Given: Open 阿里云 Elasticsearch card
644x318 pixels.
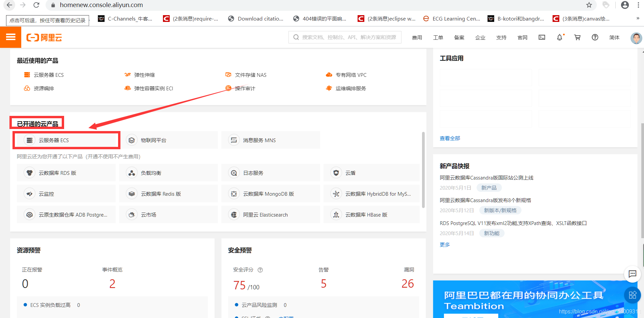Looking at the screenshot, I should [271, 215].
